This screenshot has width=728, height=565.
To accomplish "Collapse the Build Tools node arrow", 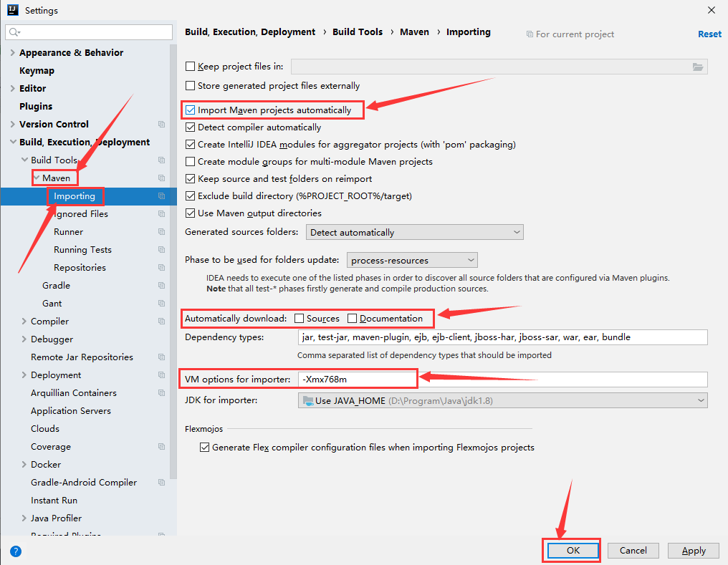I will click(x=24, y=160).
